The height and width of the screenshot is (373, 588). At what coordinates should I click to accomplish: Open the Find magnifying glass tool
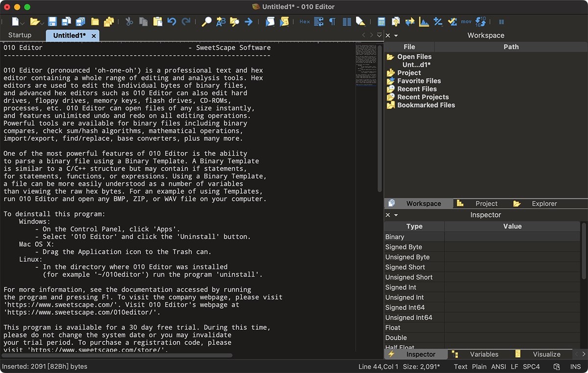pyautogui.click(x=206, y=22)
